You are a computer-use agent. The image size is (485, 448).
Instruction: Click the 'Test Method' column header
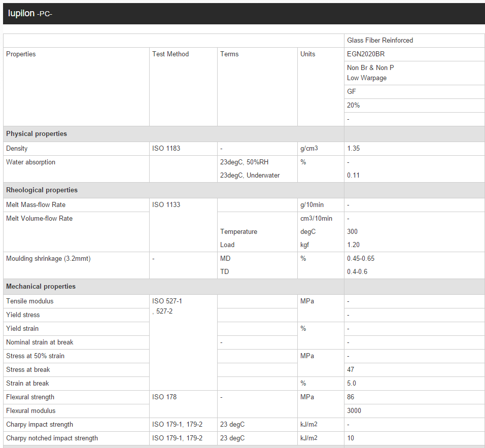(x=170, y=54)
